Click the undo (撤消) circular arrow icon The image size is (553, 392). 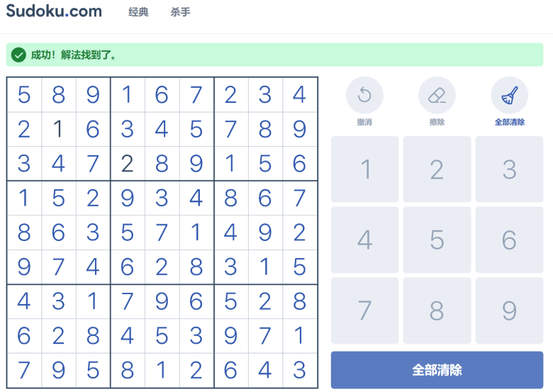click(364, 95)
